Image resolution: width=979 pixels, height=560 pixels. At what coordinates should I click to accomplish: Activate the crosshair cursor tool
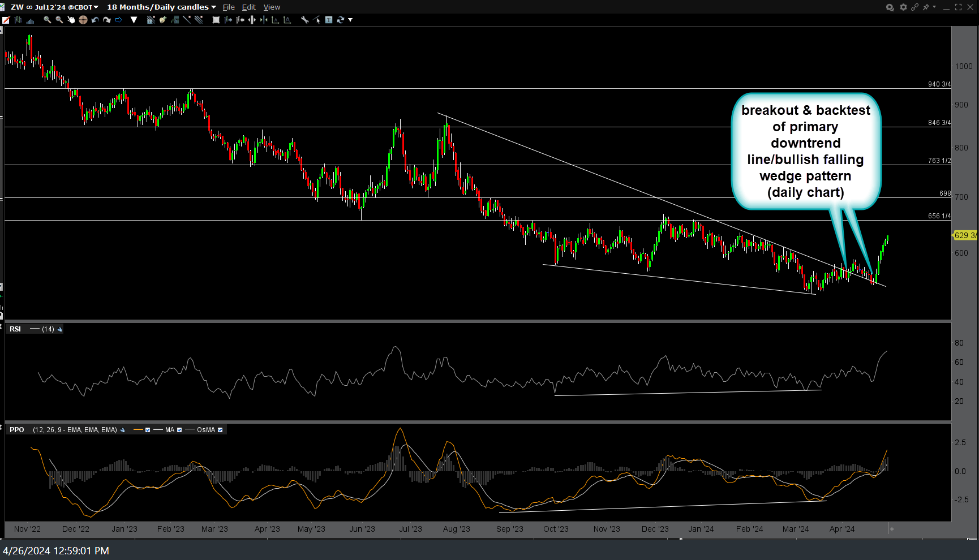tap(83, 20)
